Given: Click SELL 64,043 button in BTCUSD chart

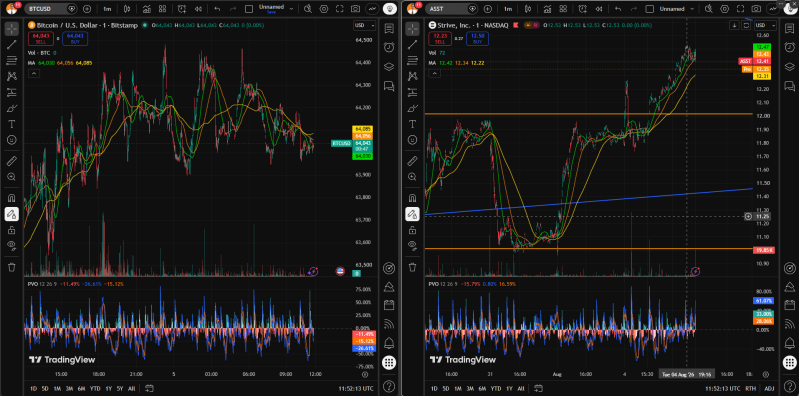Looking at the screenshot, I should (40, 38).
